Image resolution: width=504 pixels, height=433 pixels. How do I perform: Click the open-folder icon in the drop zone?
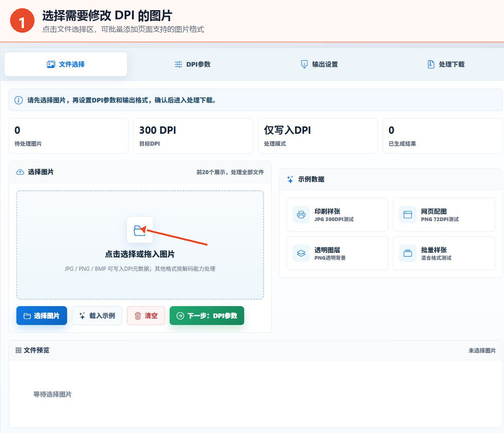(x=139, y=230)
